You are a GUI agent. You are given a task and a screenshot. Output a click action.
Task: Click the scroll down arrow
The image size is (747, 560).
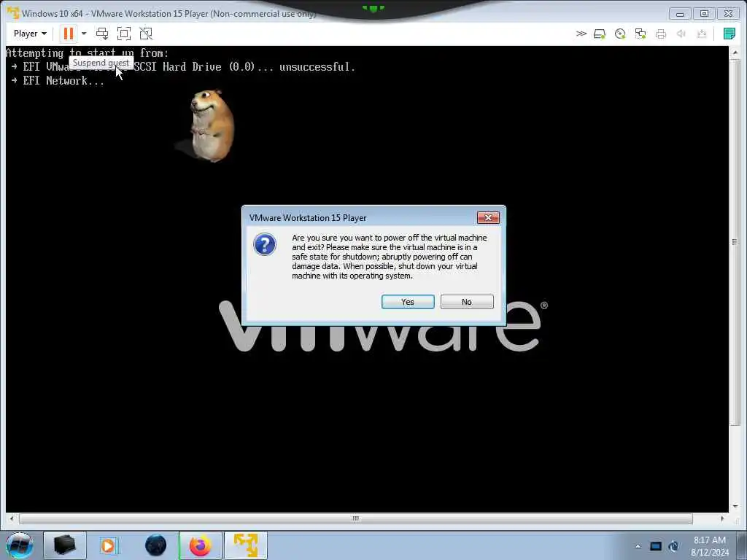point(735,506)
